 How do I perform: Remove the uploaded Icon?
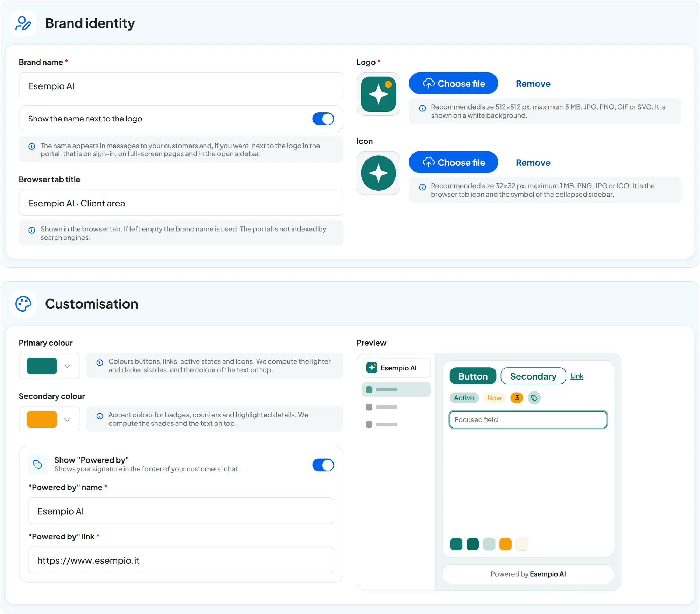coord(533,163)
